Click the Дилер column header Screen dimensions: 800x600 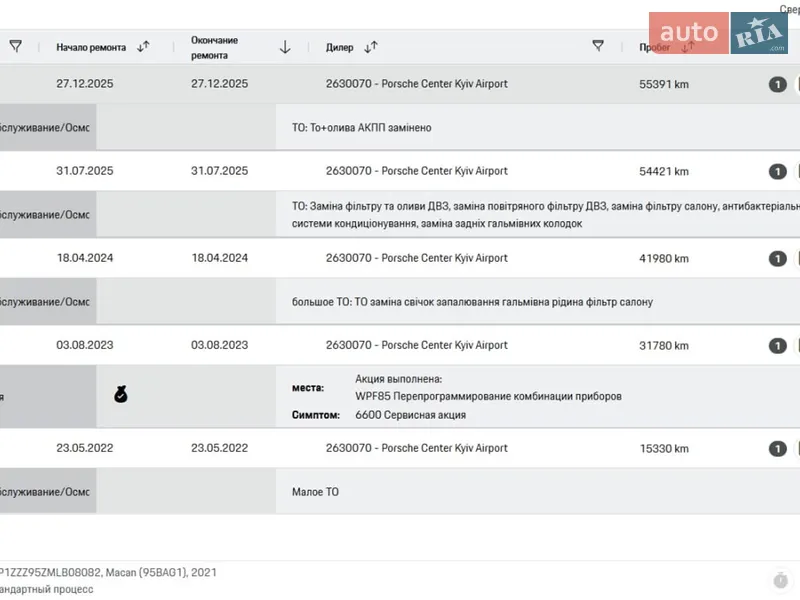(x=339, y=47)
